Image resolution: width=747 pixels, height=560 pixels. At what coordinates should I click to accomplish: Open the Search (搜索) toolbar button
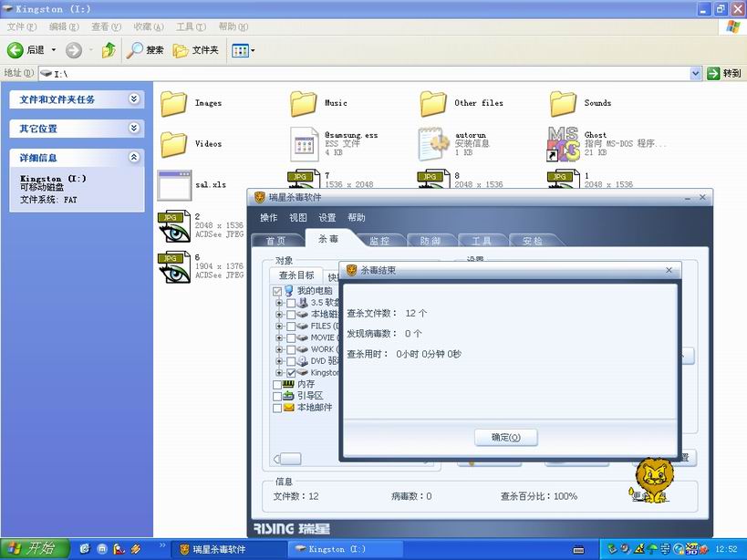coord(145,49)
